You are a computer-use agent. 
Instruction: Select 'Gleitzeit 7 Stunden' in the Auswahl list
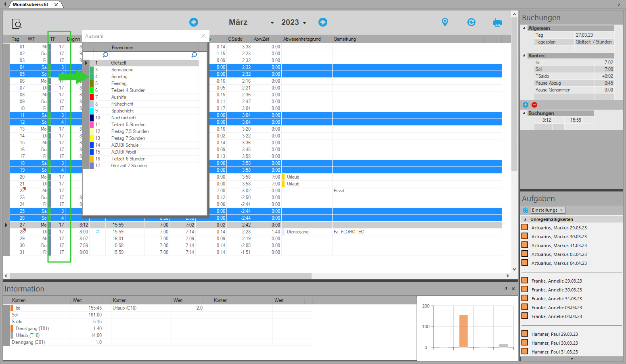[129, 166]
